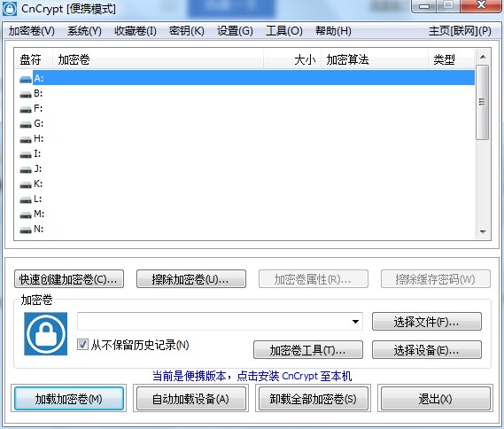Click the 类型 column header

click(451, 59)
